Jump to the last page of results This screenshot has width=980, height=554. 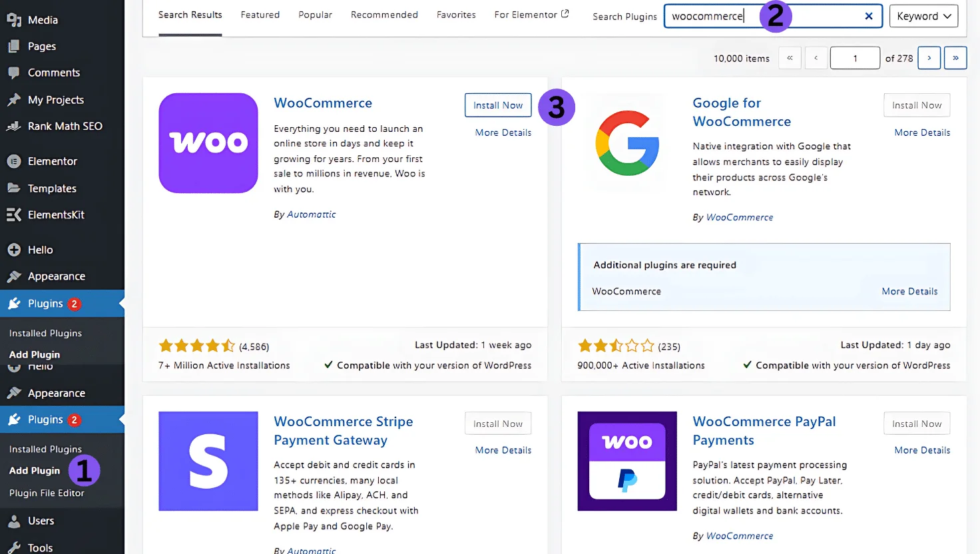coord(955,58)
